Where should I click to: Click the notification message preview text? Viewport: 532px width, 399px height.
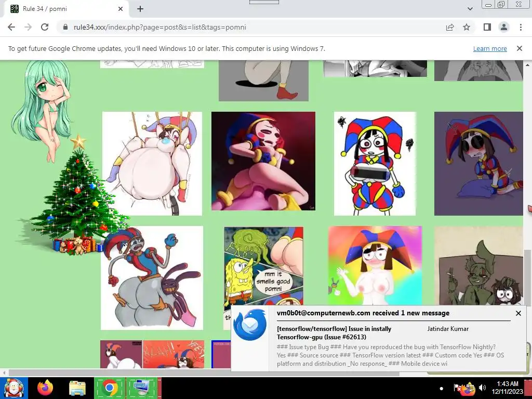tap(390, 355)
